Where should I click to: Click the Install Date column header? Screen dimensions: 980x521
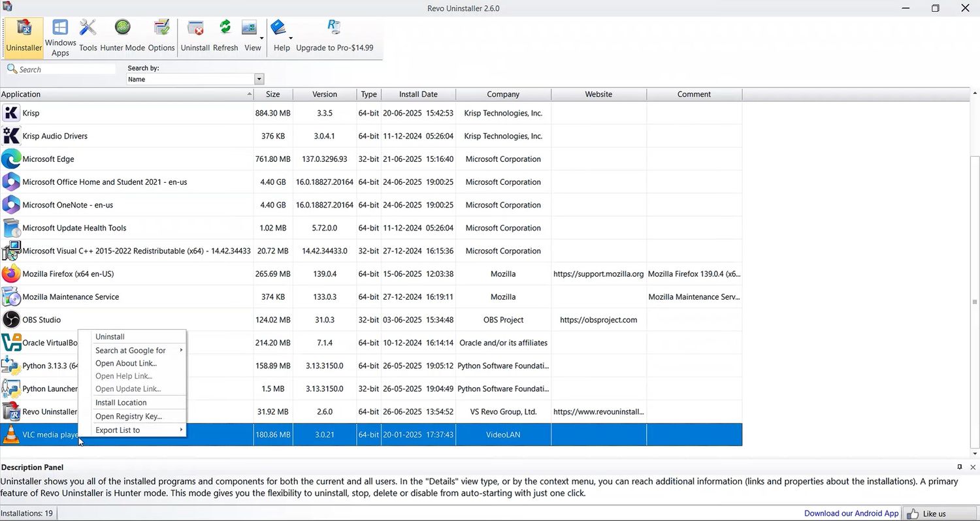[419, 94]
